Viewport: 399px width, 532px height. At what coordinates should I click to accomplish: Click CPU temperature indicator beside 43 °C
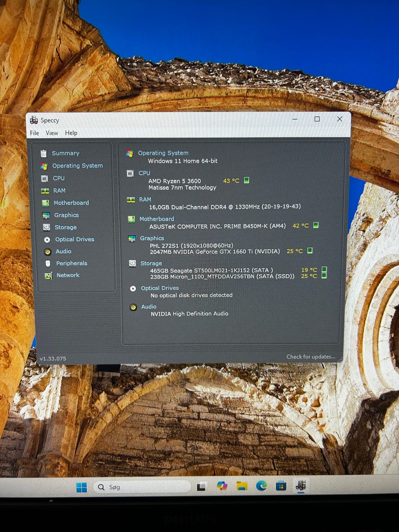pyautogui.click(x=246, y=180)
